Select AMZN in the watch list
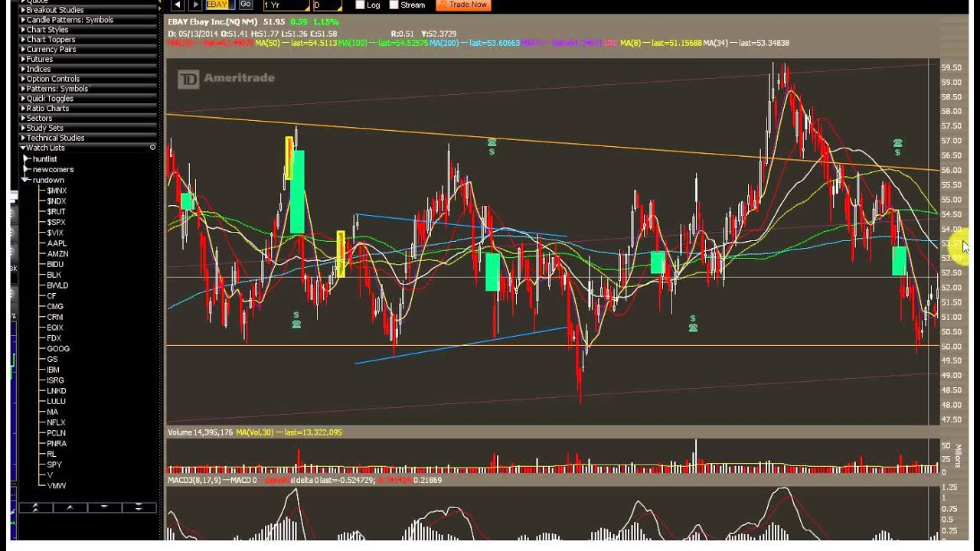Screen dimensions: 980x551 57,254
